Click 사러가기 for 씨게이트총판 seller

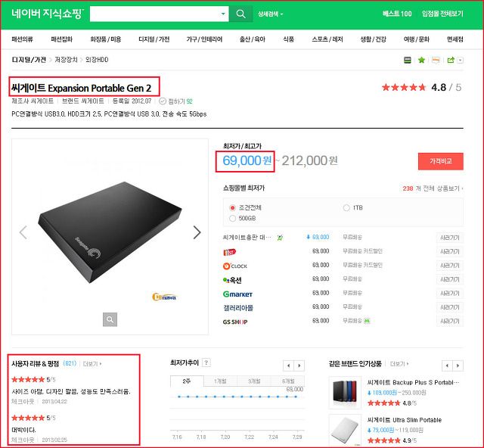coord(450,238)
